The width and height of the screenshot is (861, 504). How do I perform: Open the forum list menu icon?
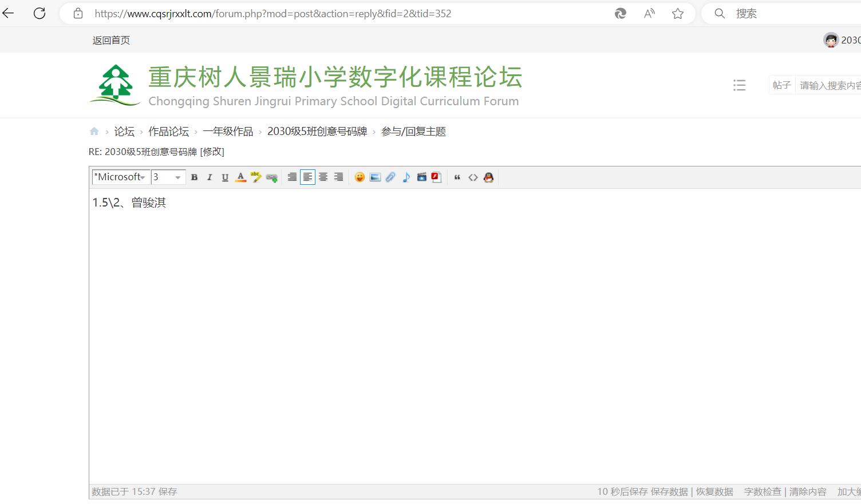point(739,85)
